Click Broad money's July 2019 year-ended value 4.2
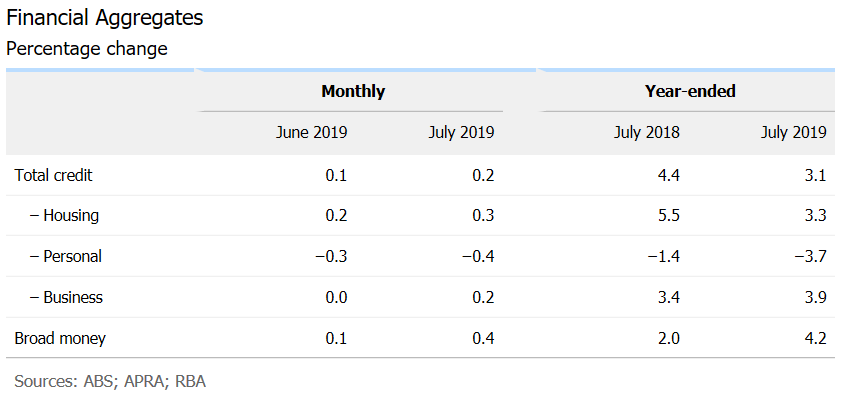The width and height of the screenshot is (846, 400). 815,338
